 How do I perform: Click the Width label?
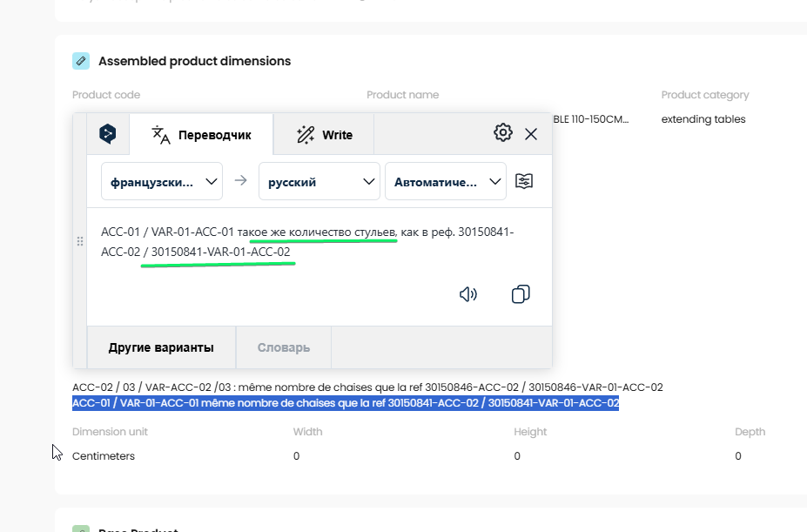coord(308,432)
